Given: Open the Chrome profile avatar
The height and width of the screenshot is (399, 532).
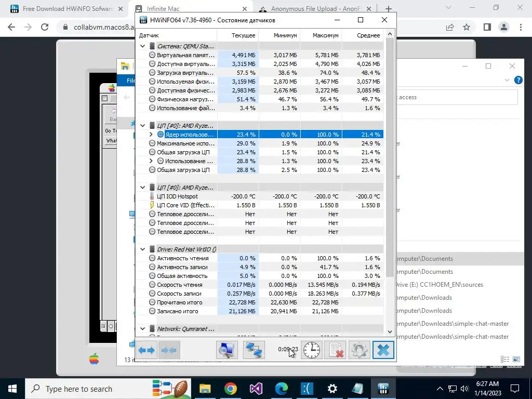Looking at the screenshot, I should pyautogui.click(x=504, y=27).
